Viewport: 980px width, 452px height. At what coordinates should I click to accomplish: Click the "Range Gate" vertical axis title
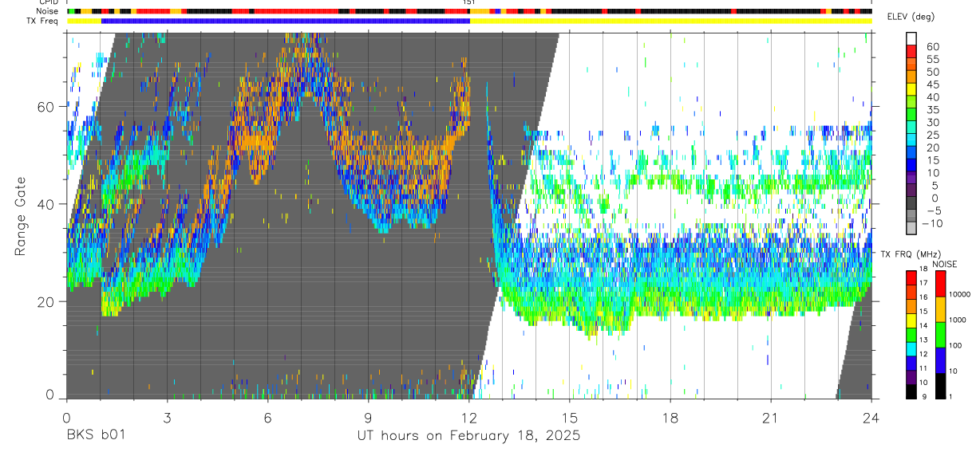point(20,217)
